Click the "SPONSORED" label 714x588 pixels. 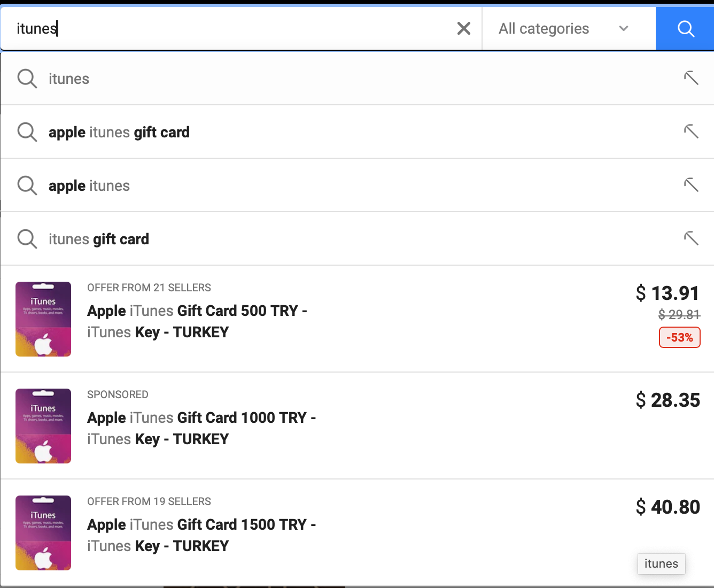118,394
